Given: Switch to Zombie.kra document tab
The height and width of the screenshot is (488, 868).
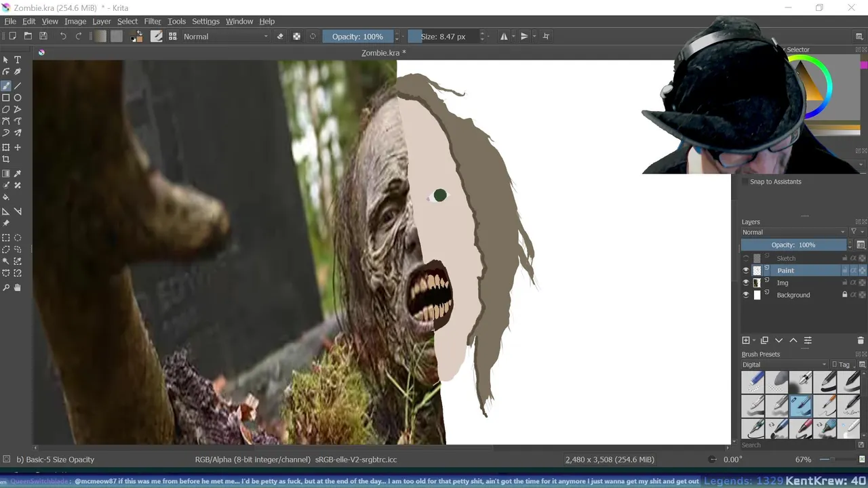Looking at the screenshot, I should click(x=383, y=52).
